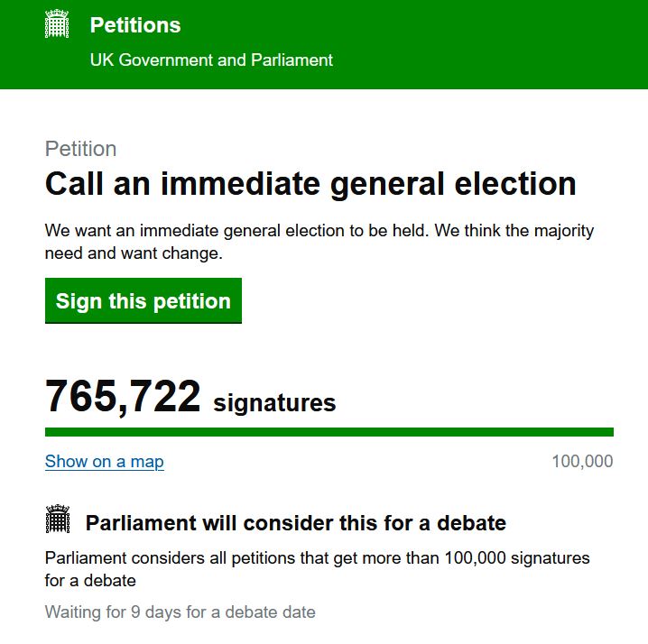Click the text need and want change

point(133,253)
